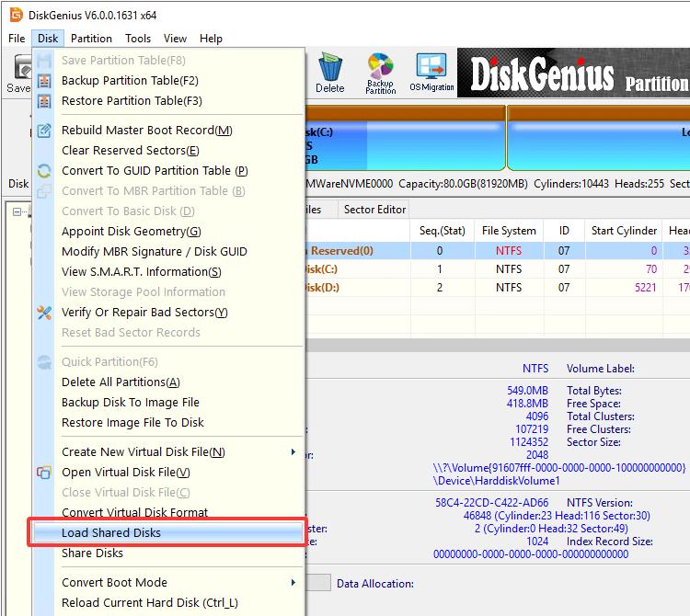Click the Convert To GUID icon
This screenshot has width=690, height=616.
coord(44,171)
